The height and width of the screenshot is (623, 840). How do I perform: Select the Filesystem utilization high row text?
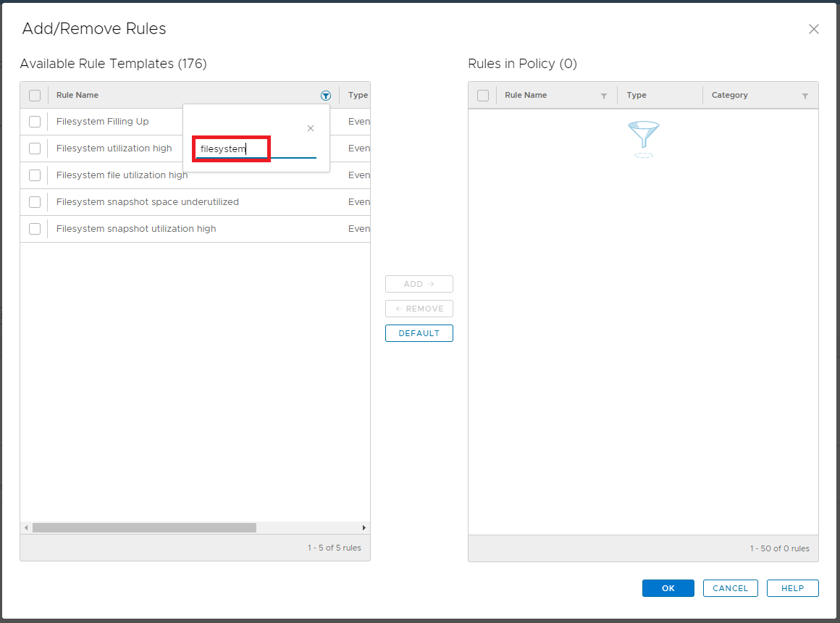click(x=114, y=149)
